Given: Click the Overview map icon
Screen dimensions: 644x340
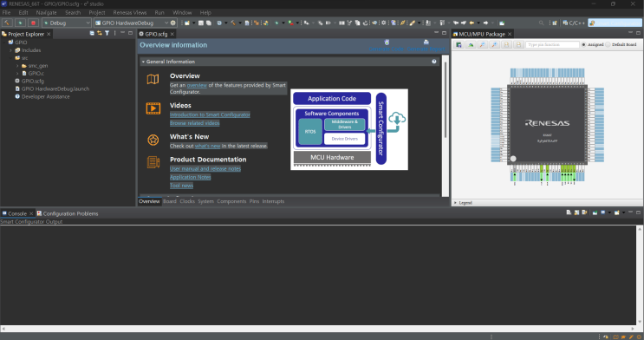Looking at the screenshot, I should click(x=153, y=79).
